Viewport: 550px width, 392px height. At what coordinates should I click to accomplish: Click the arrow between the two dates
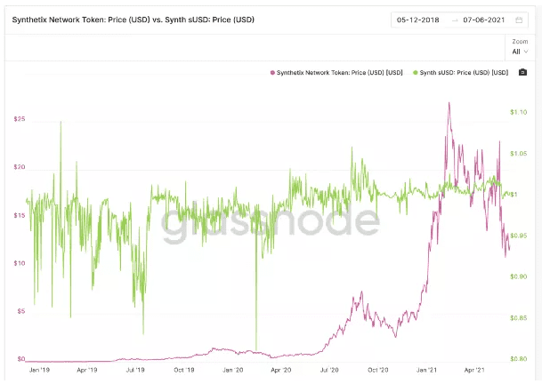455,20
